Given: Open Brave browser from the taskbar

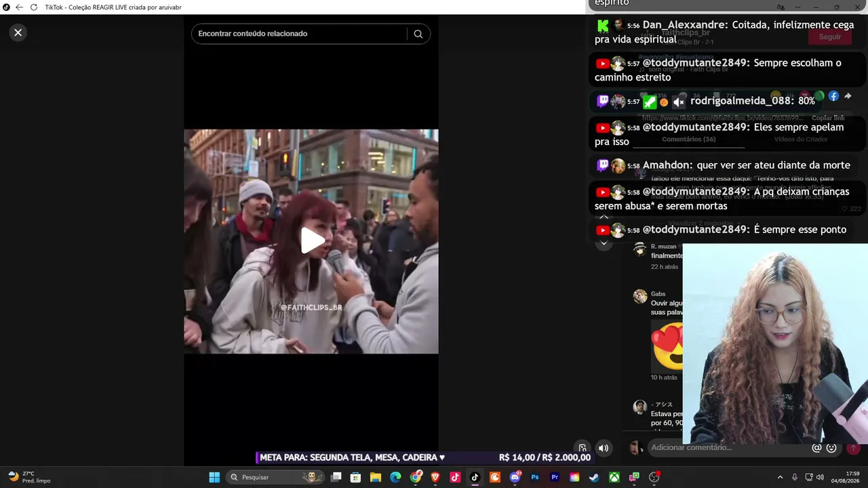Looking at the screenshot, I should click(x=435, y=477).
